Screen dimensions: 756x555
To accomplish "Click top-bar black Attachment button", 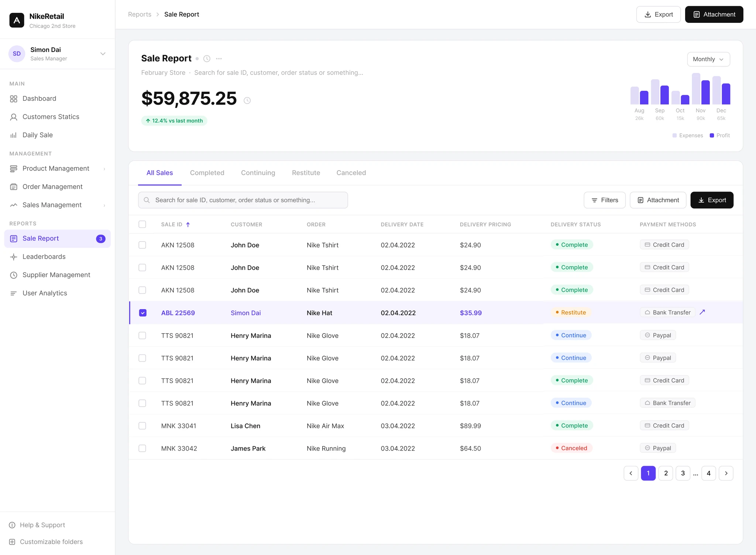I will click(714, 14).
